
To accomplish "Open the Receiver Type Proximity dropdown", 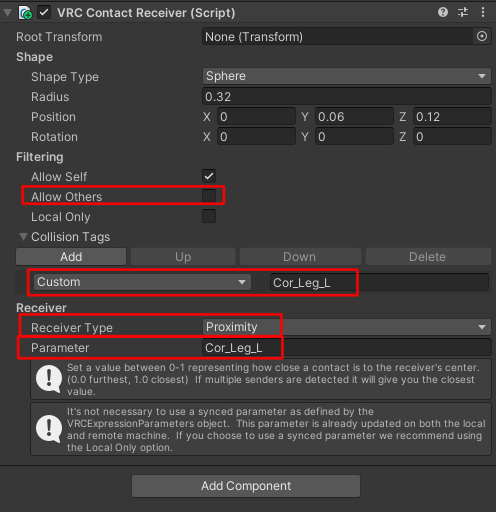I will 347,327.
